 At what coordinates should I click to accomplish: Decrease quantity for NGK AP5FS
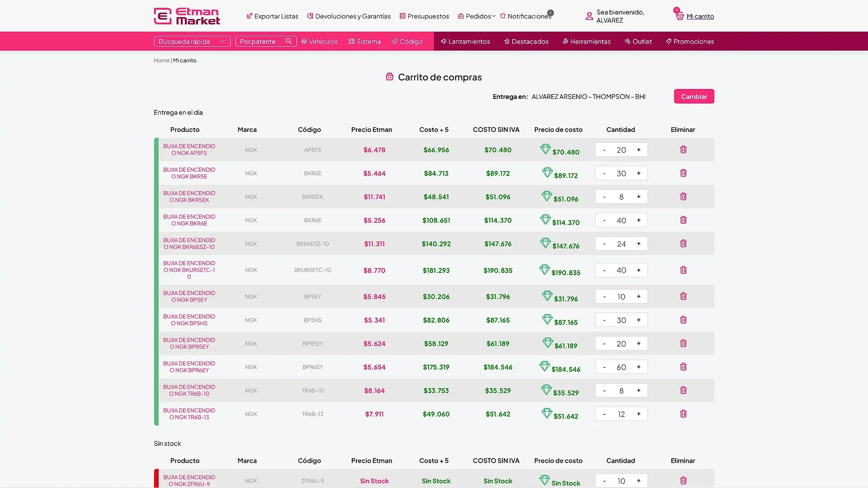(604, 150)
